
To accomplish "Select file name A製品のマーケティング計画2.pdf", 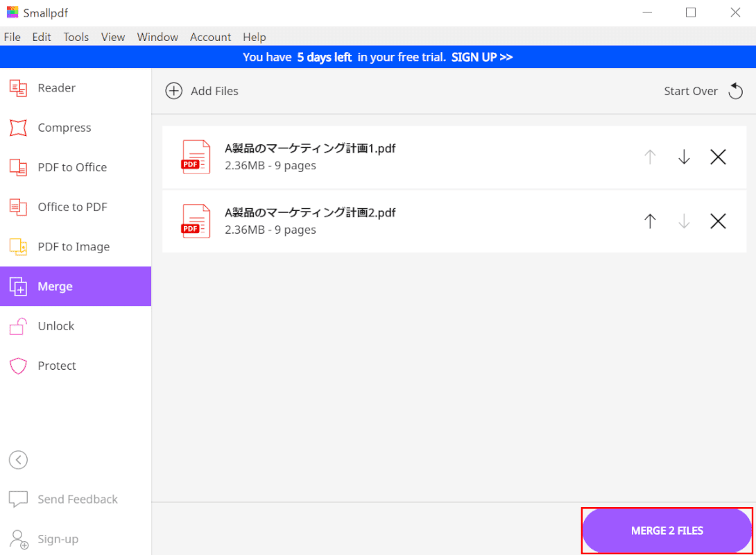I will (x=310, y=213).
